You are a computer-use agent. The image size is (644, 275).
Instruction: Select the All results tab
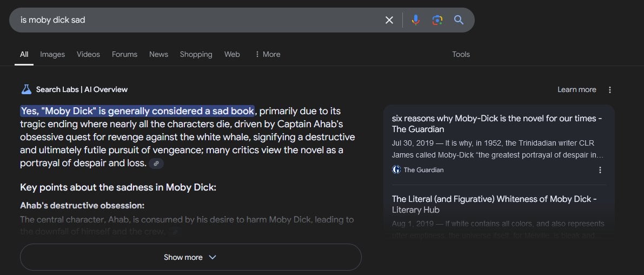(x=24, y=54)
